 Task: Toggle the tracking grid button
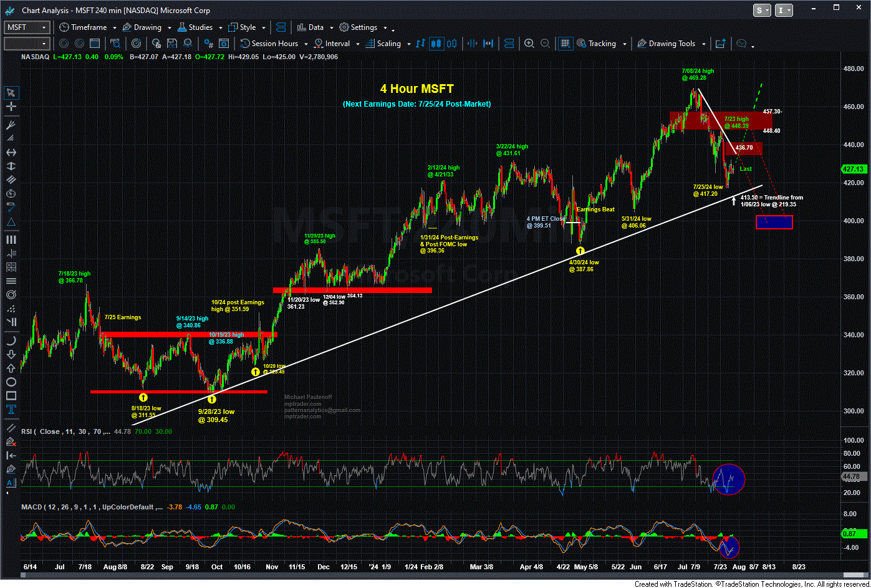pos(565,44)
